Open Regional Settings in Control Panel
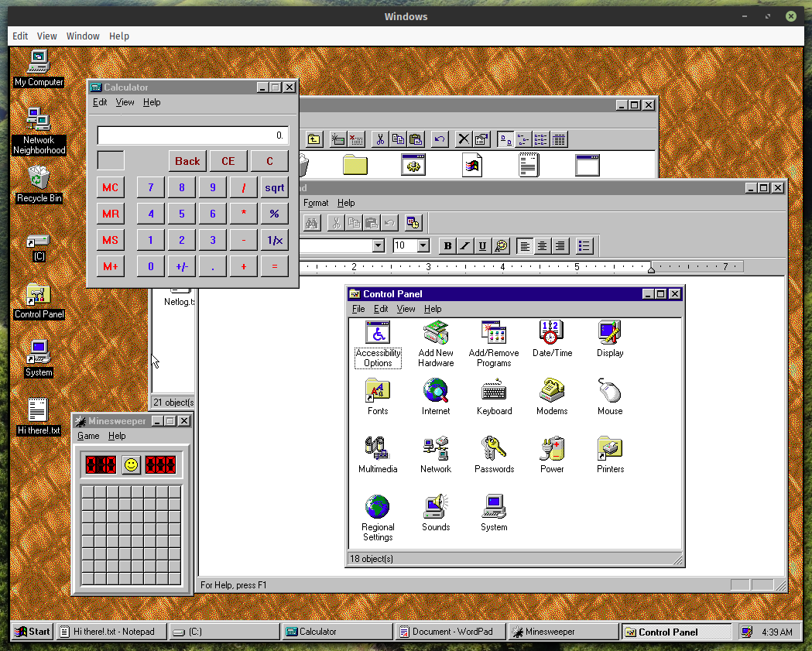 coord(378,518)
